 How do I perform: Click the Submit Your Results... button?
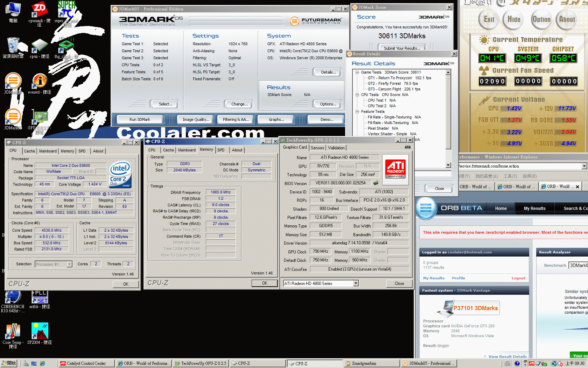click(x=402, y=48)
